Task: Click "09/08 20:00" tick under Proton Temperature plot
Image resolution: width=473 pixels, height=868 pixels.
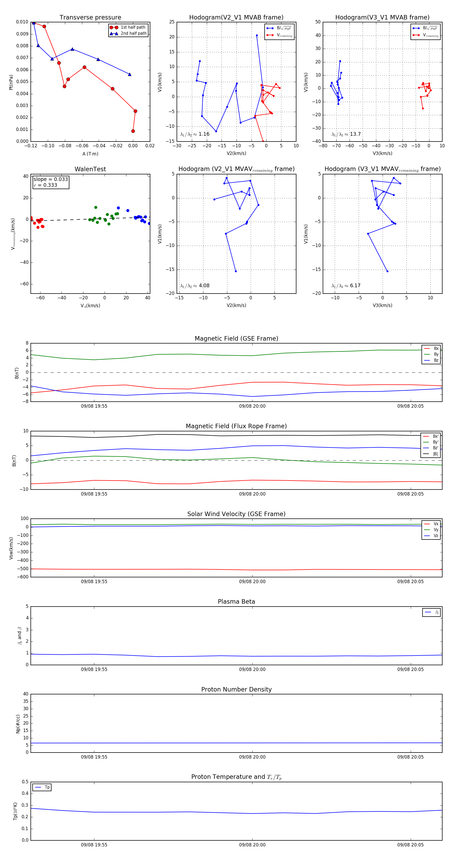Action: (x=252, y=845)
